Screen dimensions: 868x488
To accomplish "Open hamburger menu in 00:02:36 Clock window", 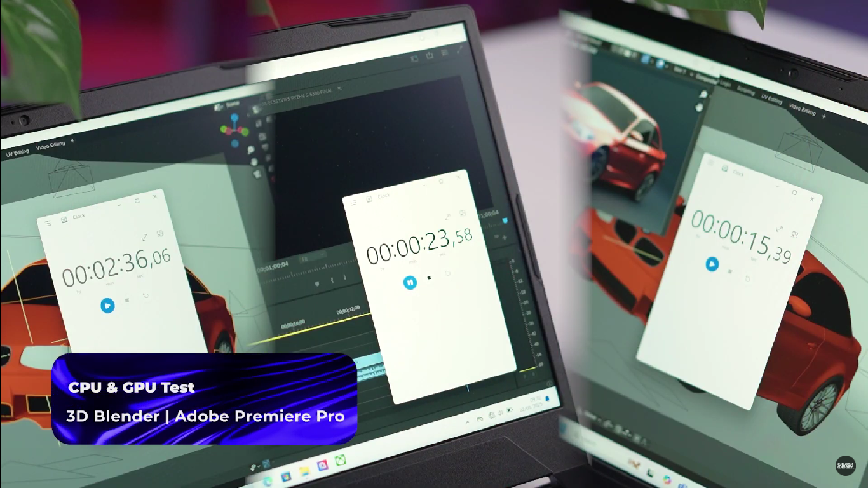I will click(48, 223).
